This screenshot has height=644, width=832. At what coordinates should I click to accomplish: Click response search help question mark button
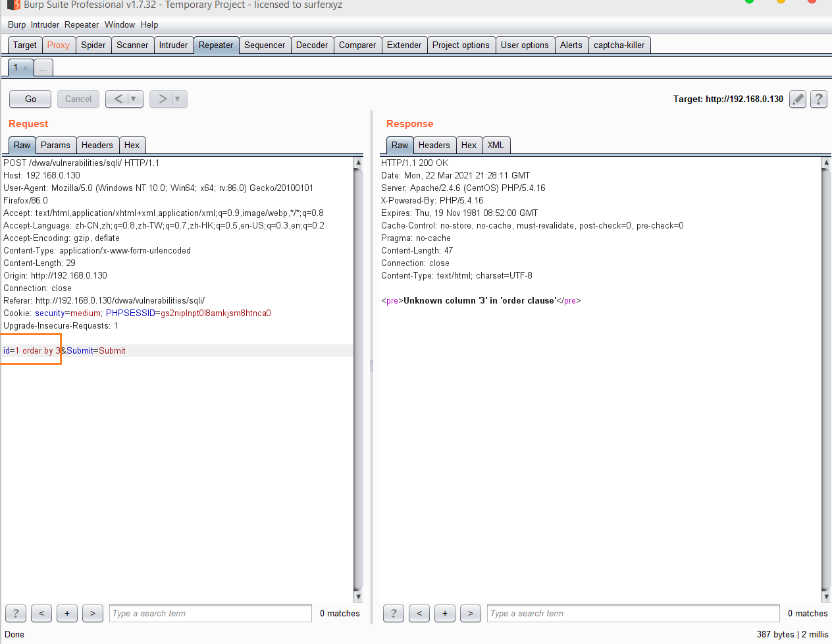[x=394, y=613]
